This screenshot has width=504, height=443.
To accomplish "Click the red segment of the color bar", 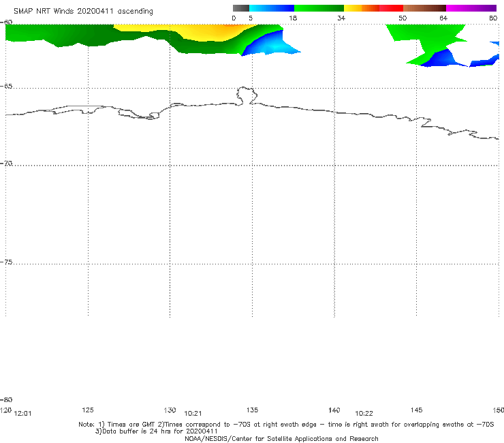I will point(391,8).
